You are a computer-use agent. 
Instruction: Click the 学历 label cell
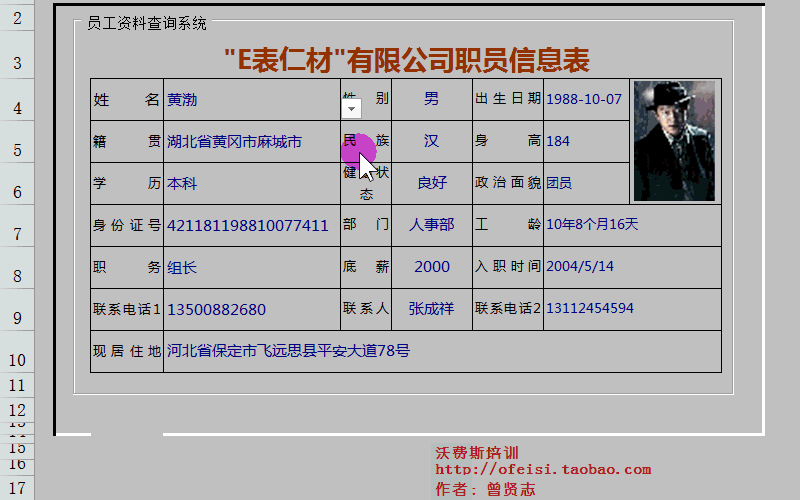click(x=127, y=184)
